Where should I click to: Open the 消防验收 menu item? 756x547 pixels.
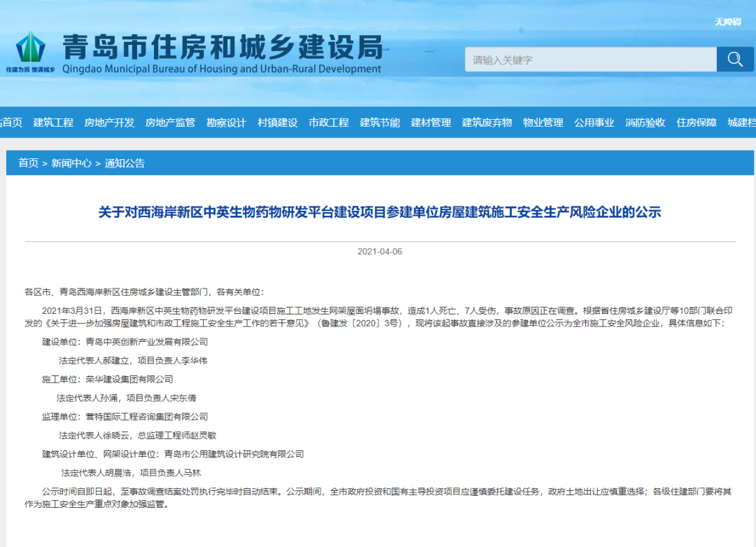point(645,123)
